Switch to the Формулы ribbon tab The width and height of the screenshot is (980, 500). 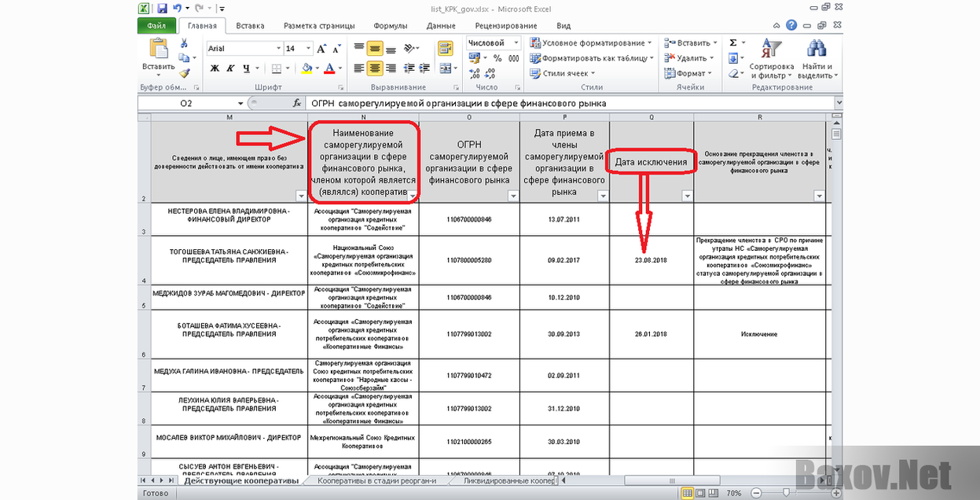[x=391, y=25]
